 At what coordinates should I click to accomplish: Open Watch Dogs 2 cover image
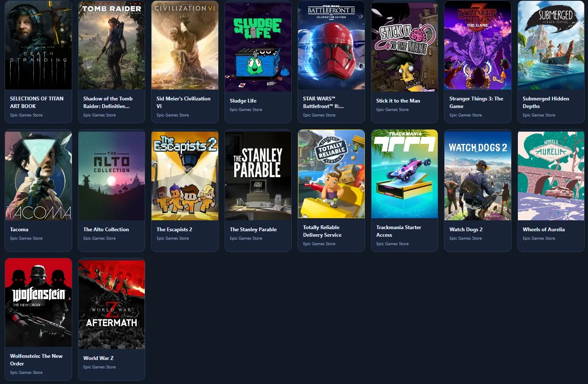(x=478, y=175)
